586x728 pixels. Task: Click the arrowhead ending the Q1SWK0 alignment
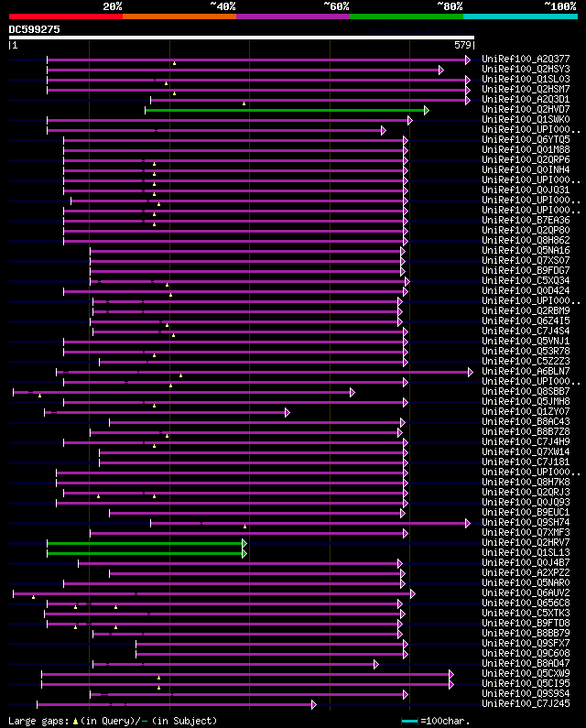click(x=410, y=121)
